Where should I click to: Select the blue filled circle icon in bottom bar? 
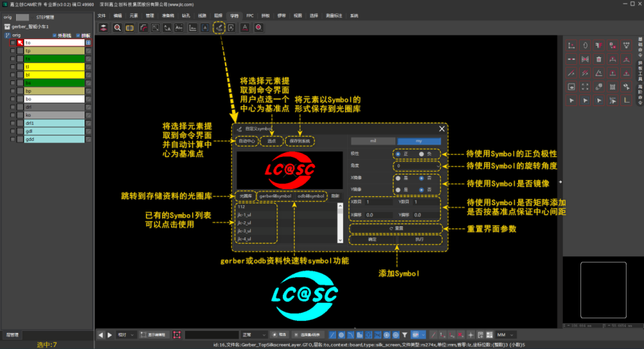pos(342,335)
